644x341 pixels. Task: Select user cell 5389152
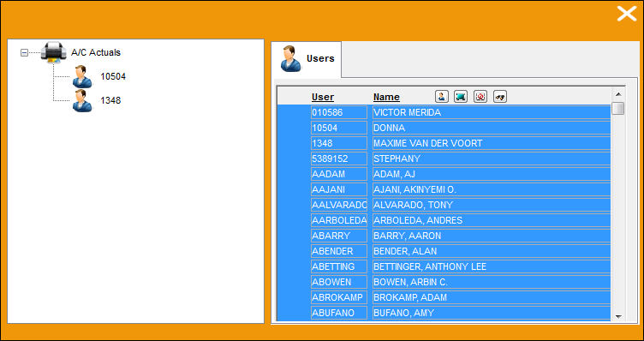339,159
